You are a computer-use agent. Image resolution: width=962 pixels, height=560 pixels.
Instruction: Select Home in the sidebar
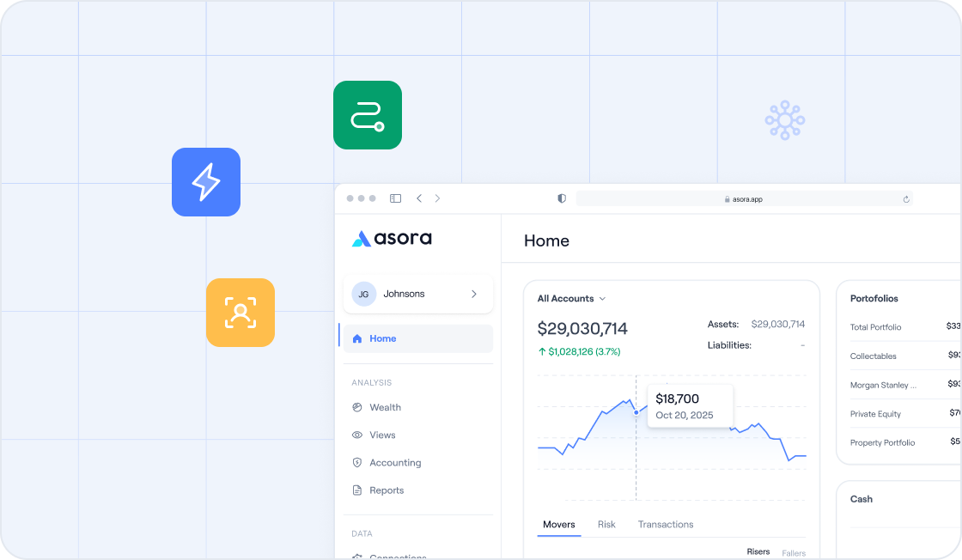(x=417, y=338)
